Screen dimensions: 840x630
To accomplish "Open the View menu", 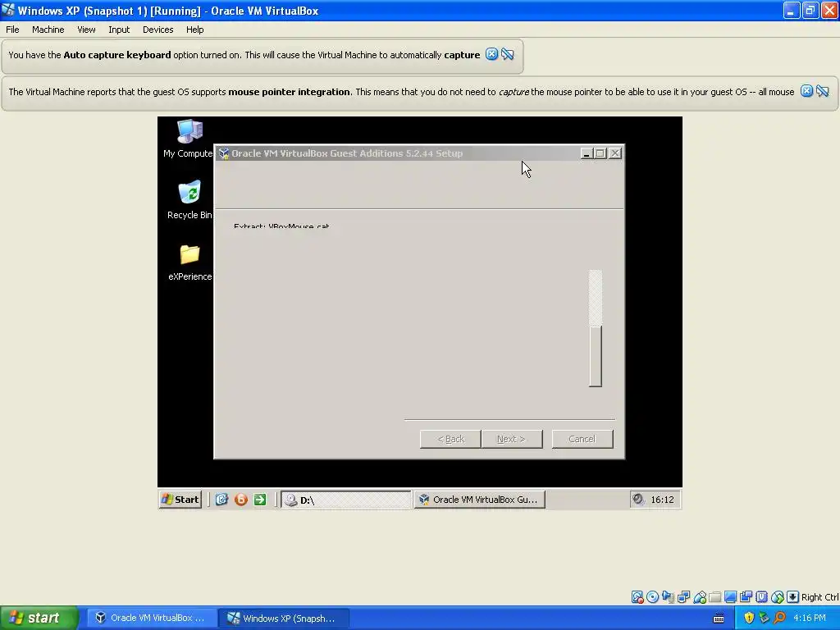I will point(86,30).
